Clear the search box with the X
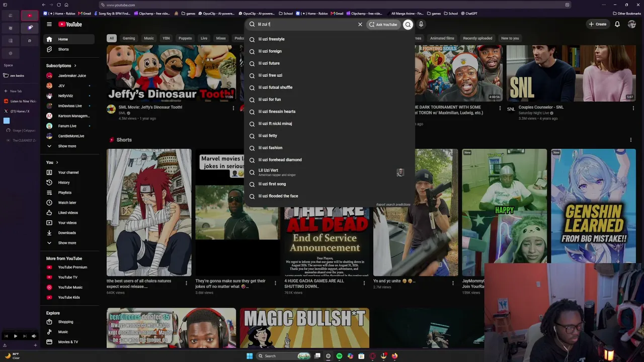The width and height of the screenshot is (644, 362). [360, 24]
